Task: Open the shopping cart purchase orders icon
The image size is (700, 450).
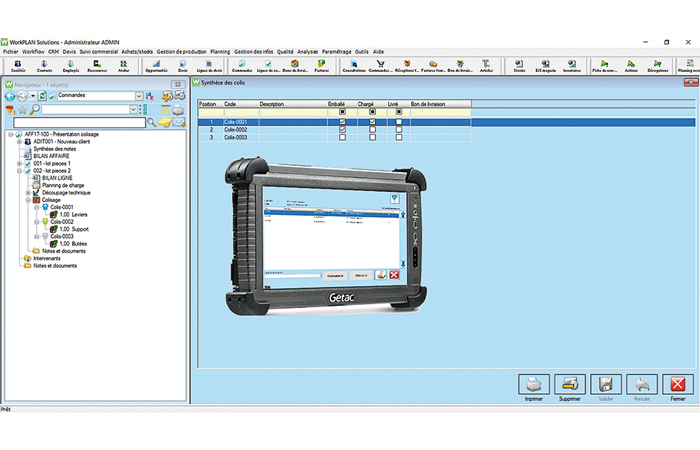Action: pos(380,66)
